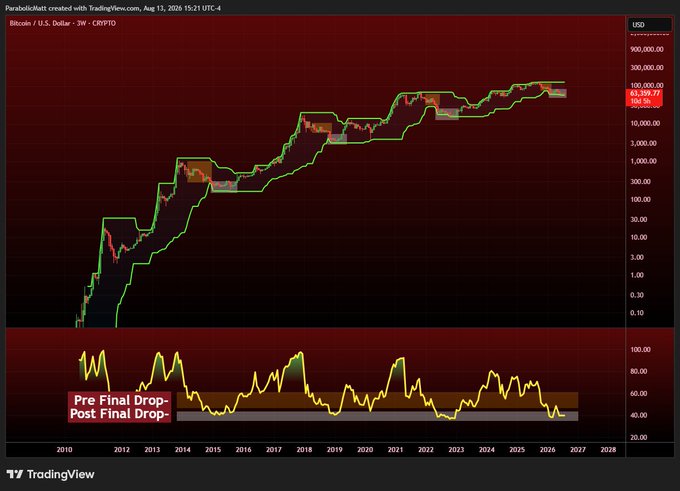Click the 10,000.00 price axis label

(x=645, y=123)
